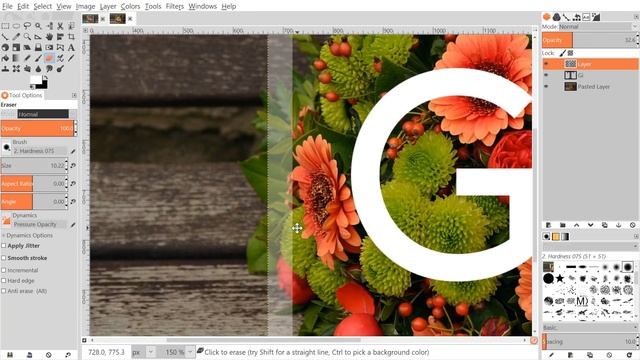Adjust the eraser Size slider
This screenshot has height=360, width=640.
click(x=34, y=165)
